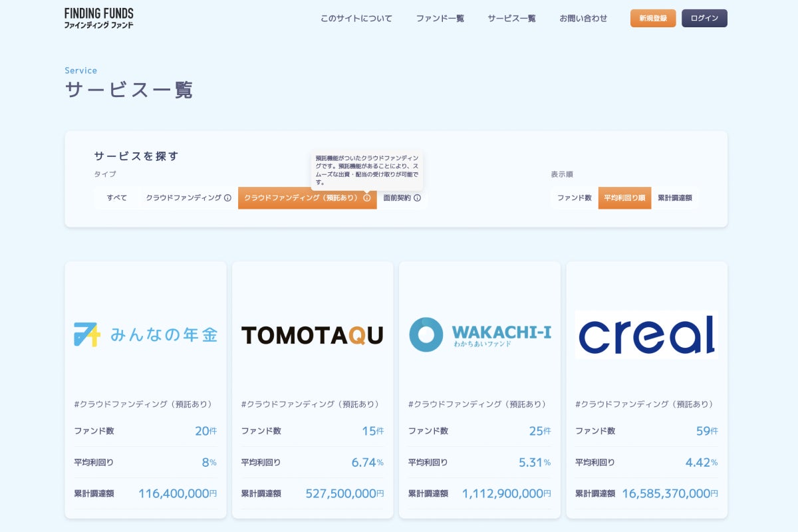798x532 pixels.
Task: Open the WAKACHI-I logo card
Action: click(480, 334)
